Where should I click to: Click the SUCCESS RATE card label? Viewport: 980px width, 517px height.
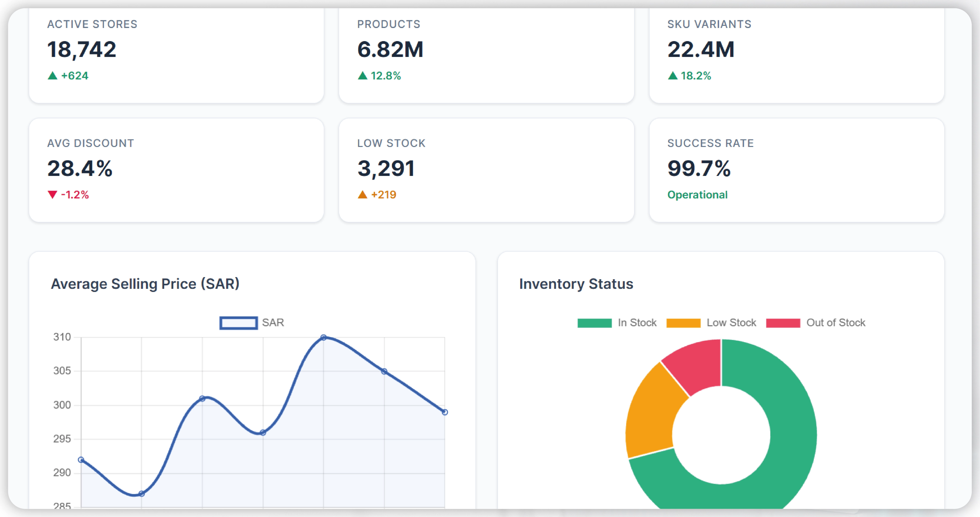point(710,143)
